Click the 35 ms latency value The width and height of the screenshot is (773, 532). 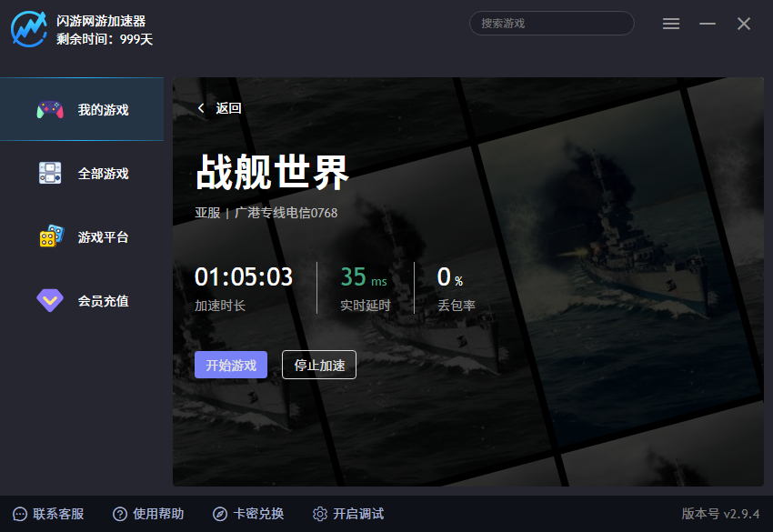pos(364,277)
